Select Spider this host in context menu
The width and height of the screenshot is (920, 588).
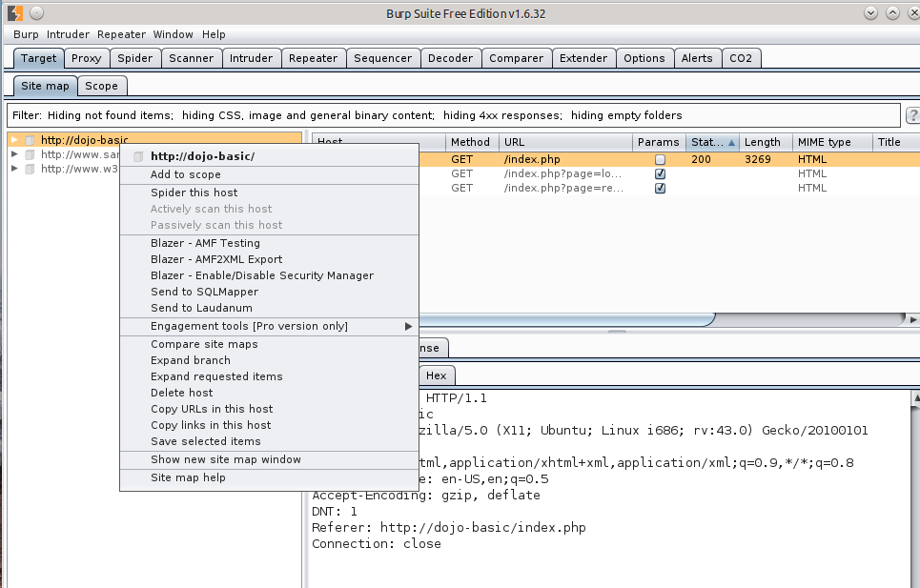tap(194, 193)
